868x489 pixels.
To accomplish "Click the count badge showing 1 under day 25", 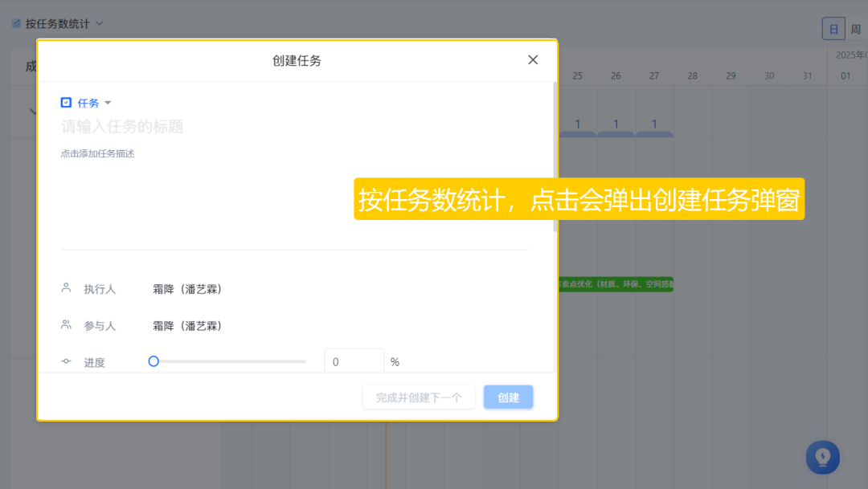I will coord(578,124).
